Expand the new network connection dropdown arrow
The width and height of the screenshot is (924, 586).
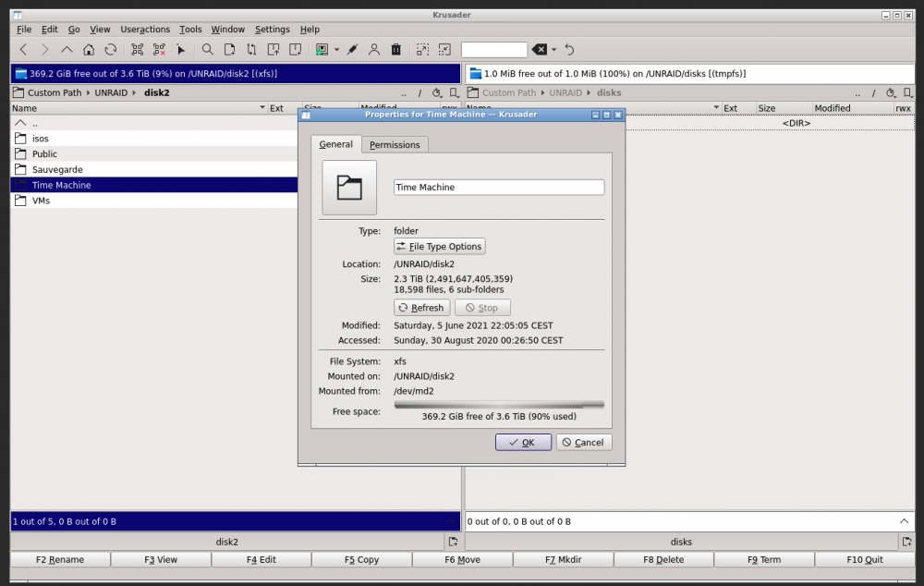click(336, 50)
